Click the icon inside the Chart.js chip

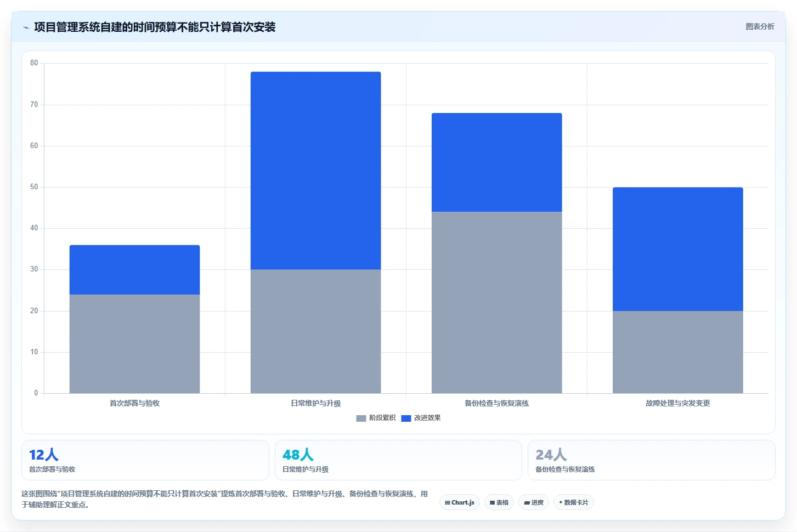(x=448, y=503)
